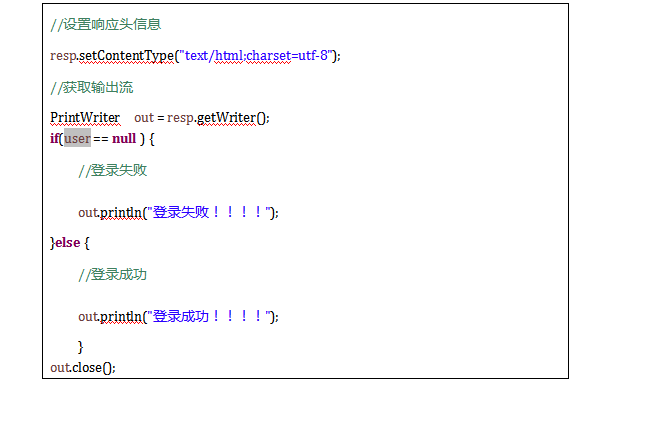The height and width of the screenshot is (438, 656).
Task: Click the highlighted word user
Action: 77,138
